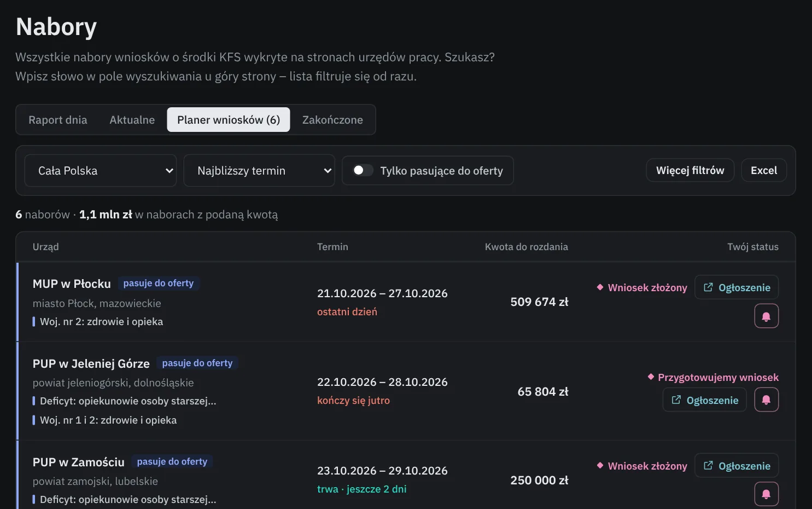Click Wniosek złożony status for MUP w Płocku

pos(642,287)
